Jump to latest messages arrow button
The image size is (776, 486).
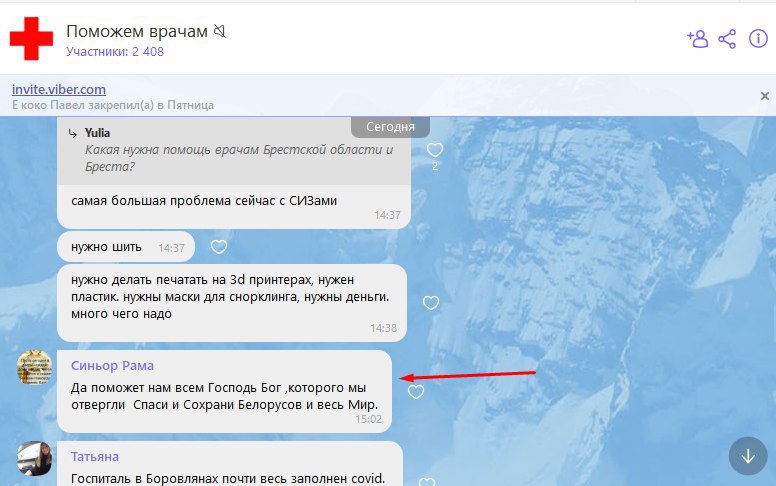[748, 456]
